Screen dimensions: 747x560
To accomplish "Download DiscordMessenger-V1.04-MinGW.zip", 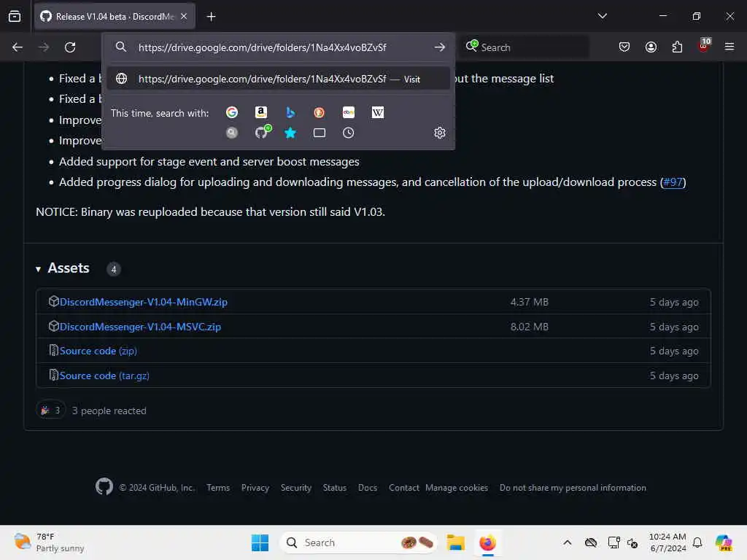I will [144, 302].
